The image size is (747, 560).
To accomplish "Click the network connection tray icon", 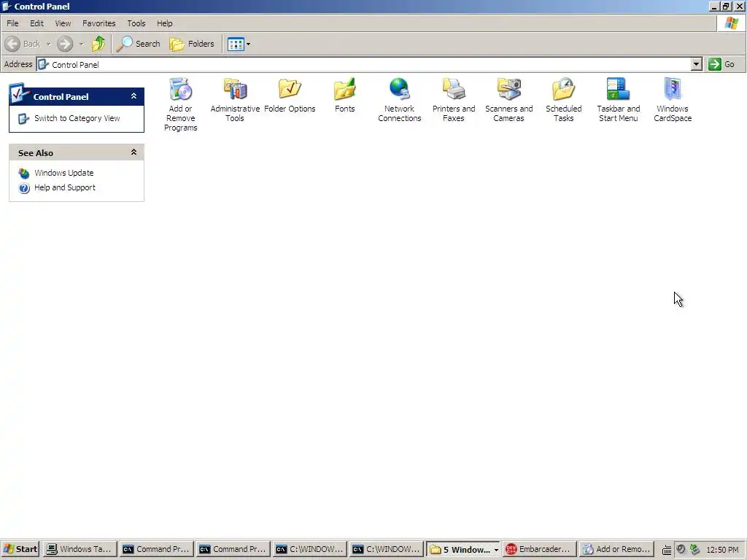I will (694, 550).
